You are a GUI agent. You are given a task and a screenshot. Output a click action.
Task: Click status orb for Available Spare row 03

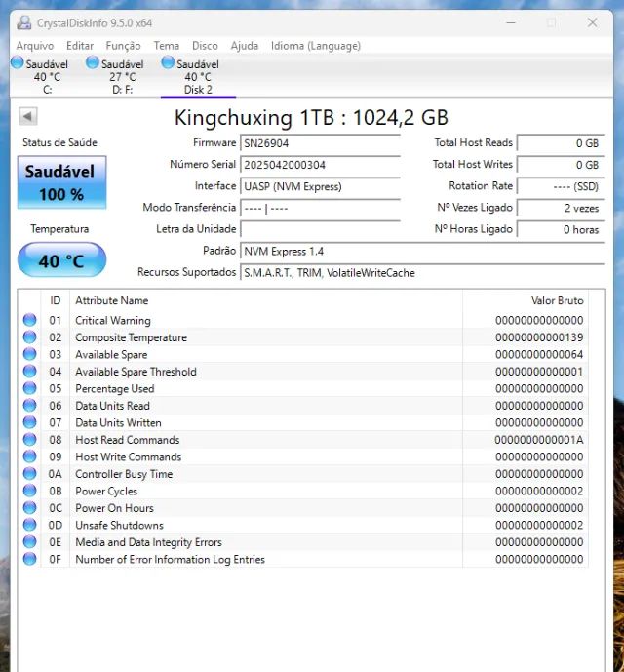pyautogui.click(x=29, y=354)
